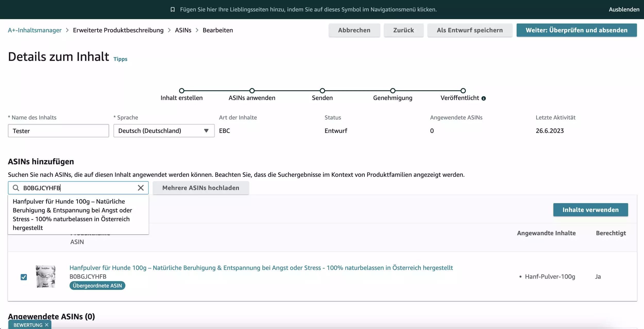Click the Übergeordnete ASIN badge
The height and width of the screenshot is (329, 644).
(97, 286)
